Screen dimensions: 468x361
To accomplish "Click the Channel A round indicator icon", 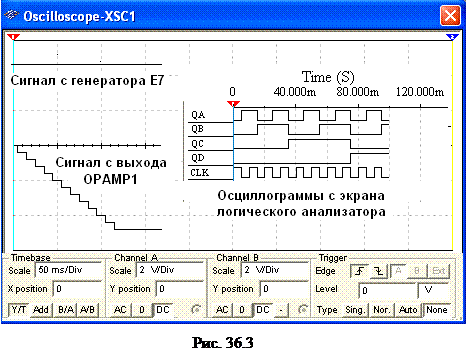I will (196, 310).
